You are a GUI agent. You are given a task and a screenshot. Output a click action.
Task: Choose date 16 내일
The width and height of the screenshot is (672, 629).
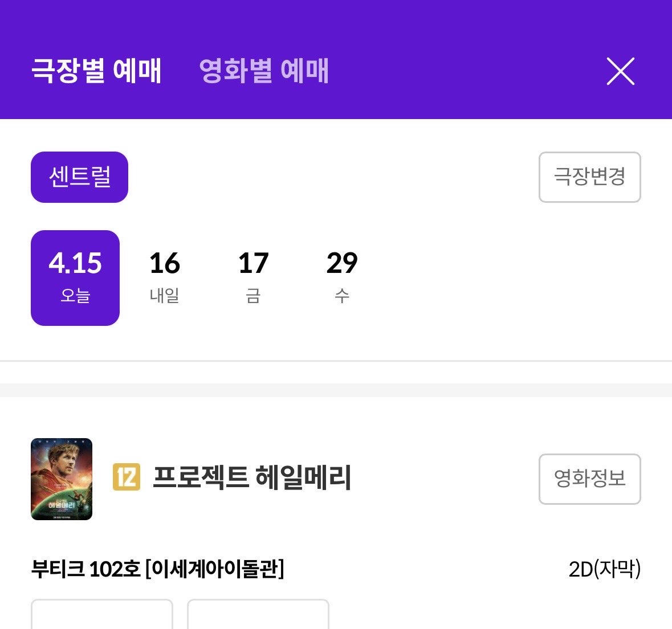165,278
